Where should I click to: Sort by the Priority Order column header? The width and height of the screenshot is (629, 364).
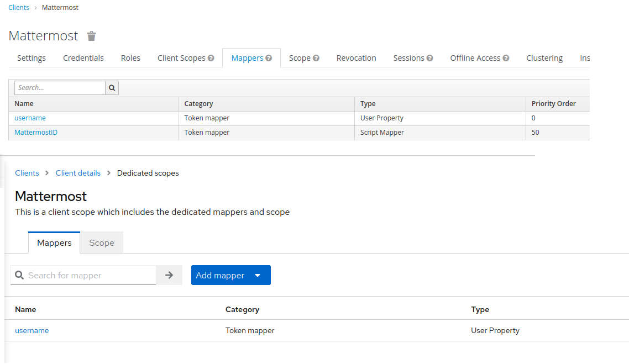tap(553, 104)
